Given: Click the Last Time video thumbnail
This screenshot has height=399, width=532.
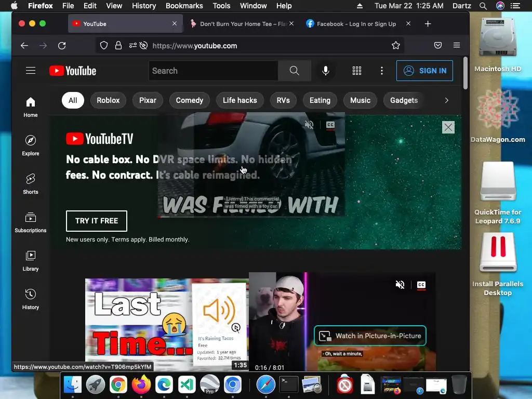Looking at the screenshot, I should 167,324.
